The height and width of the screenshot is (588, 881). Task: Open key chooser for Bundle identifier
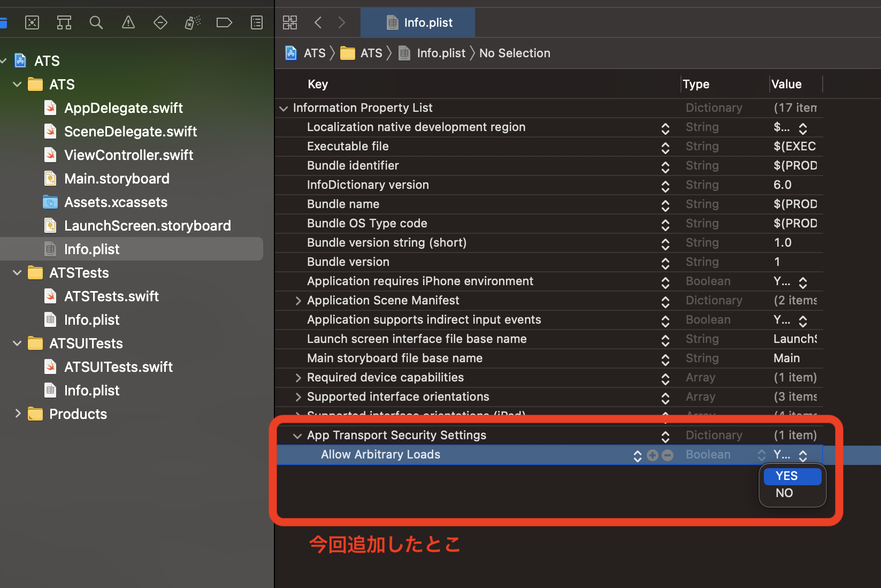tap(665, 167)
